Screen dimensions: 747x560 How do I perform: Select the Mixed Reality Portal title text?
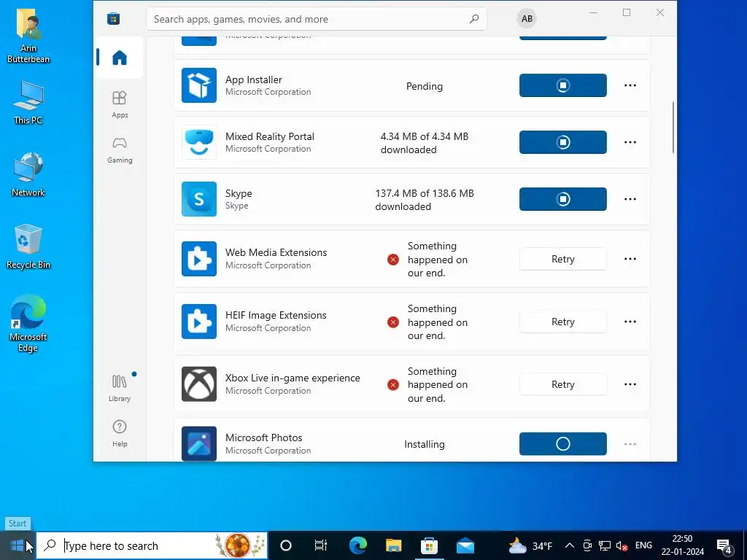click(x=270, y=136)
